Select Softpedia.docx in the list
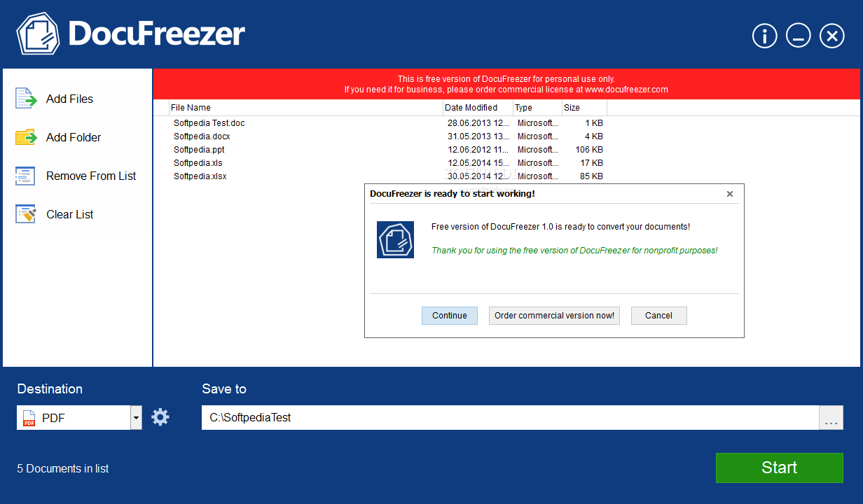Screen dimensions: 863x504 [202, 136]
